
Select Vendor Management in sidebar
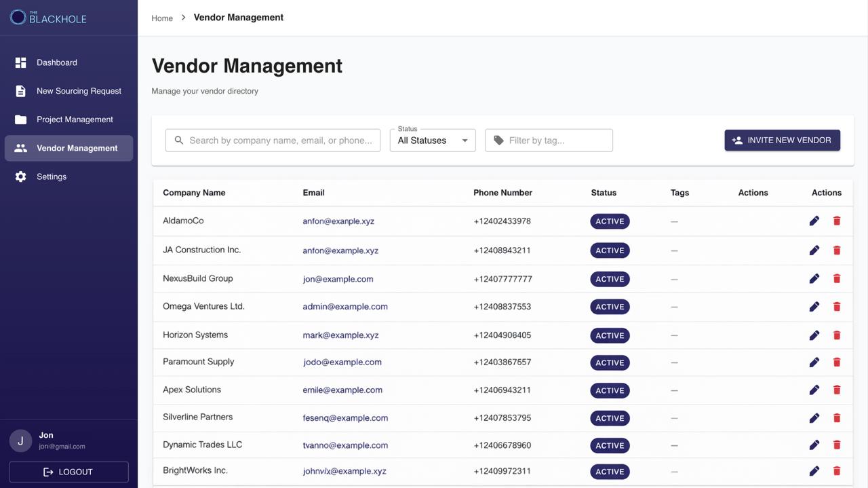coord(68,148)
